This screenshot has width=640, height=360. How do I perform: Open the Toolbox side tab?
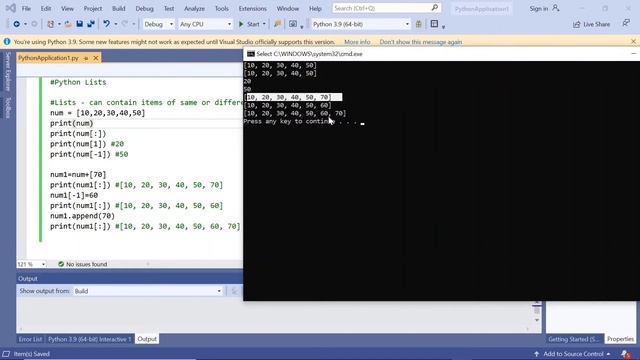pos(8,107)
